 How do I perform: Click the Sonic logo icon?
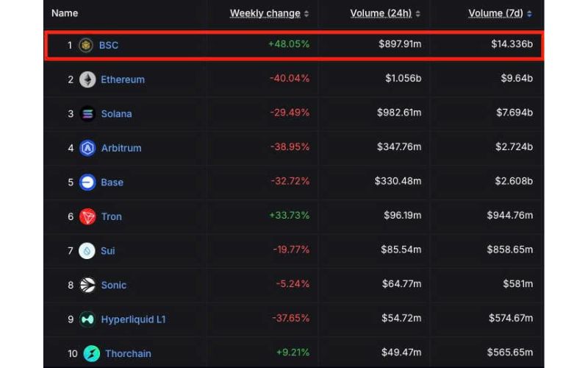tap(87, 285)
